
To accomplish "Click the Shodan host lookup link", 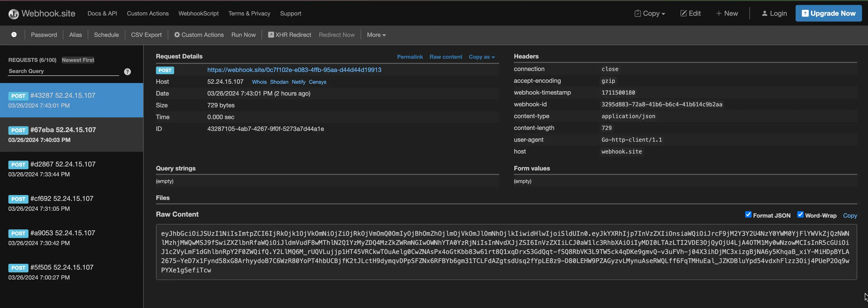I will point(279,82).
